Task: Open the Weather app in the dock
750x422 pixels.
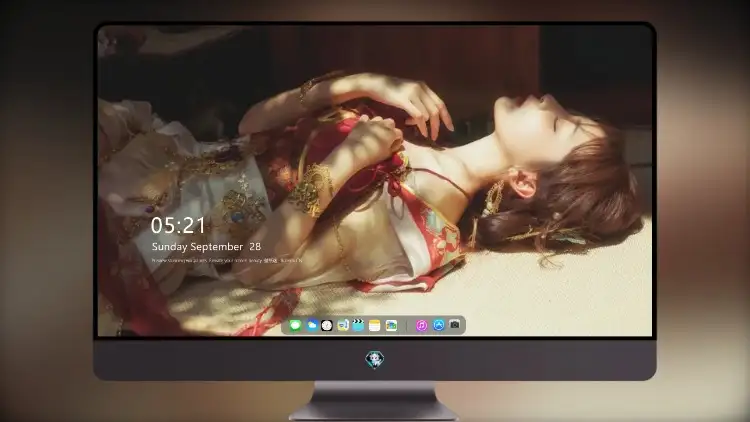Action: pos(311,325)
